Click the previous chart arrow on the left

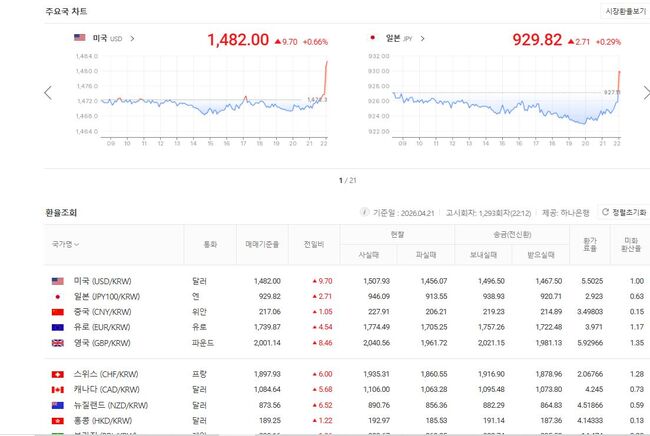point(47,93)
